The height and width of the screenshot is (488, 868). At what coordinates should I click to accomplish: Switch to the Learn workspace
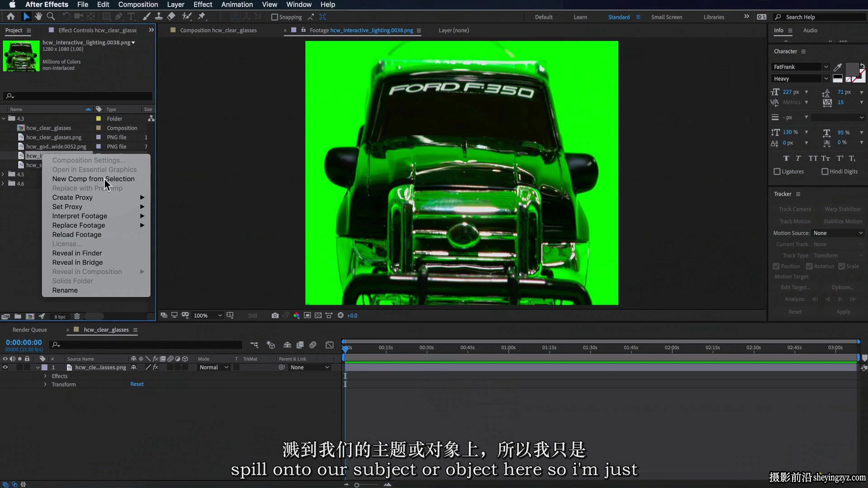coord(580,17)
